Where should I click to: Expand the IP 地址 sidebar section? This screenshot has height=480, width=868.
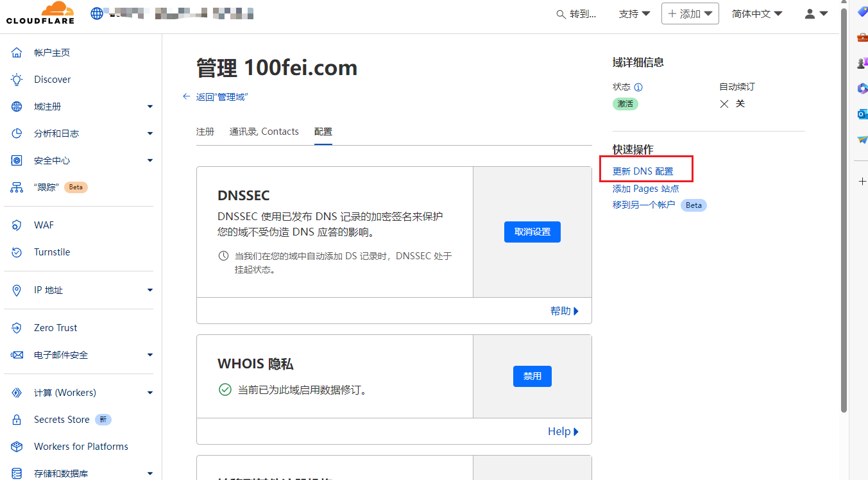[x=150, y=290]
